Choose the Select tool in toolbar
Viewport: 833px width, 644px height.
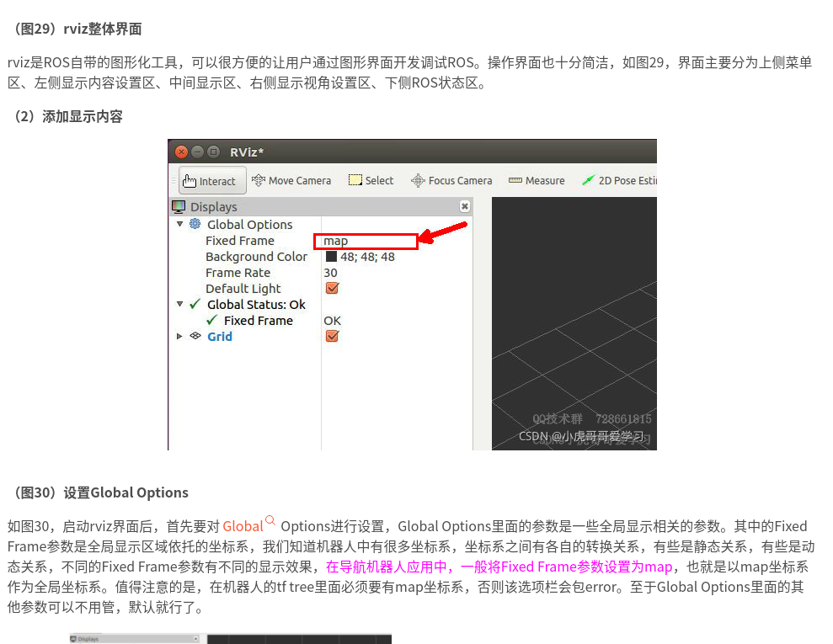click(371, 180)
